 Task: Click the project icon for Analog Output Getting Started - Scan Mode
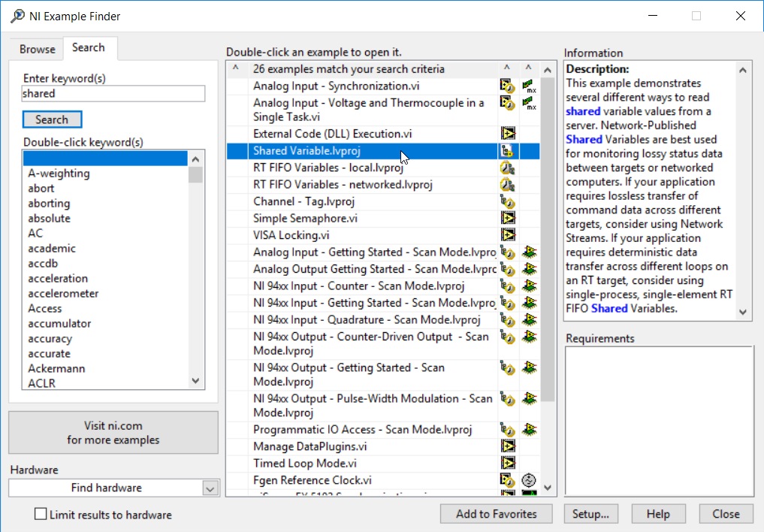[x=508, y=270]
